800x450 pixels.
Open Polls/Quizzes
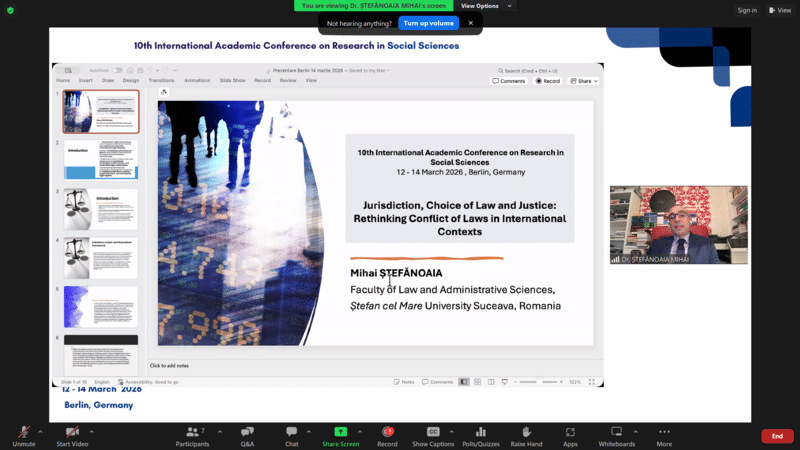481,436
